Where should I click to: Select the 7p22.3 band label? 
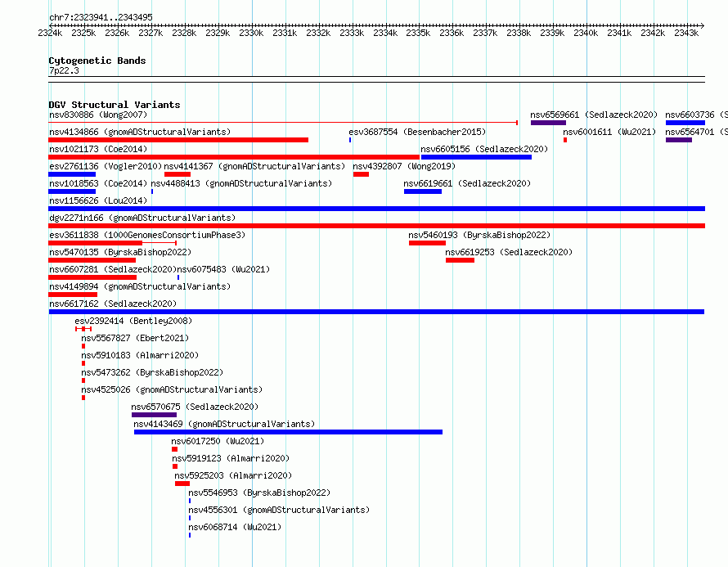[x=64, y=70]
